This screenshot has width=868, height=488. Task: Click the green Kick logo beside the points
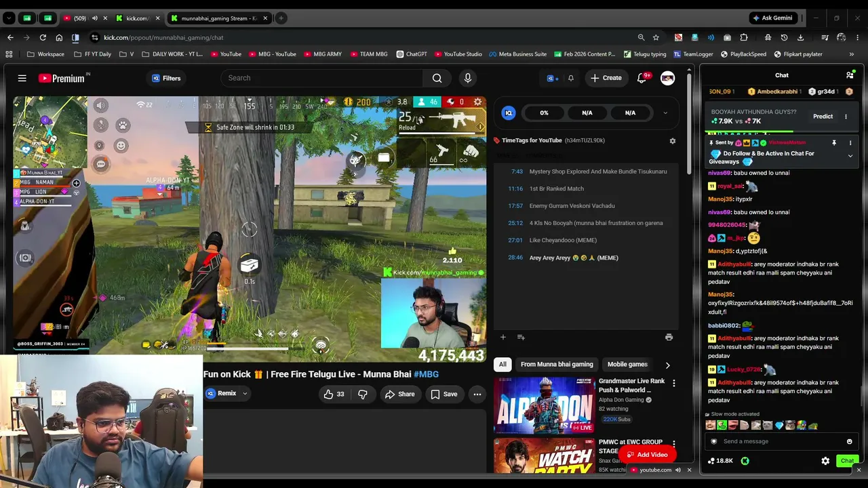point(745,461)
